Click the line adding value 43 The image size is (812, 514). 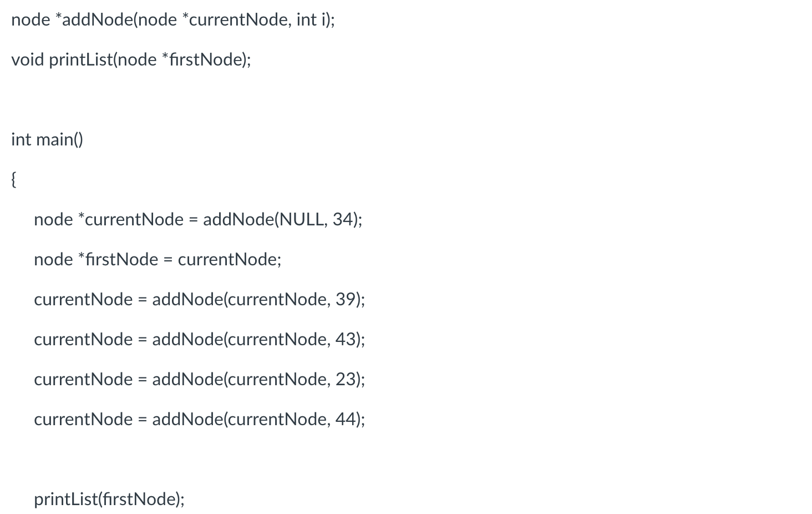200,340
